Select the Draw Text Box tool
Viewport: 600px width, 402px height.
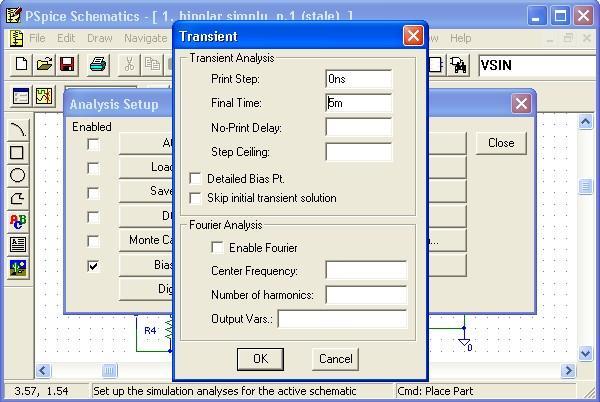click(18, 244)
